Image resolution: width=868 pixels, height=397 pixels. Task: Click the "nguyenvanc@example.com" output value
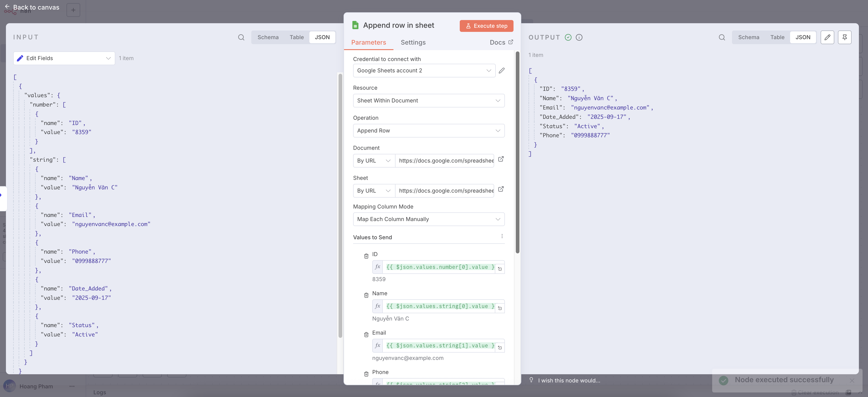[x=610, y=107]
